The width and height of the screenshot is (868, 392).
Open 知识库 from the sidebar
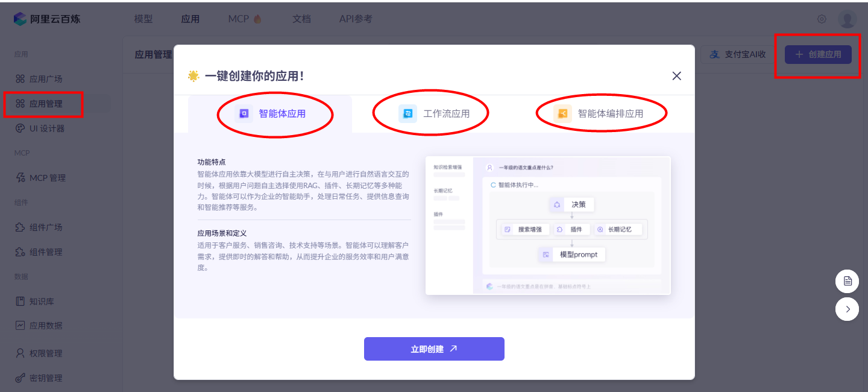[42, 301]
